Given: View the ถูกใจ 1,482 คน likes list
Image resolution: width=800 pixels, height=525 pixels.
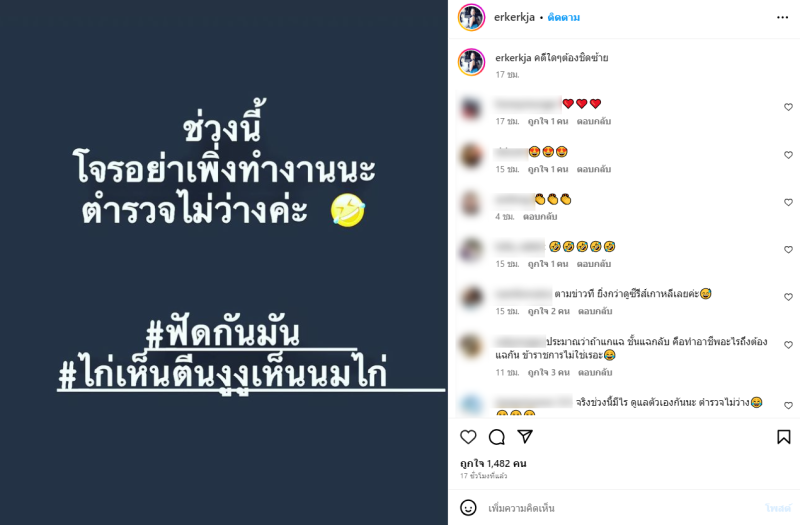Looking at the screenshot, I should [493, 463].
